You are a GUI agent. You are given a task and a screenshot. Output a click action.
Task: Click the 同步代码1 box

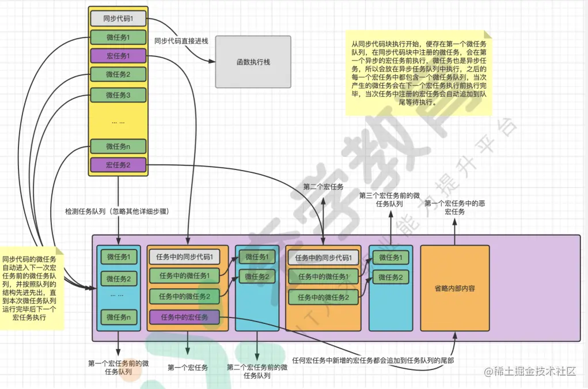point(118,18)
